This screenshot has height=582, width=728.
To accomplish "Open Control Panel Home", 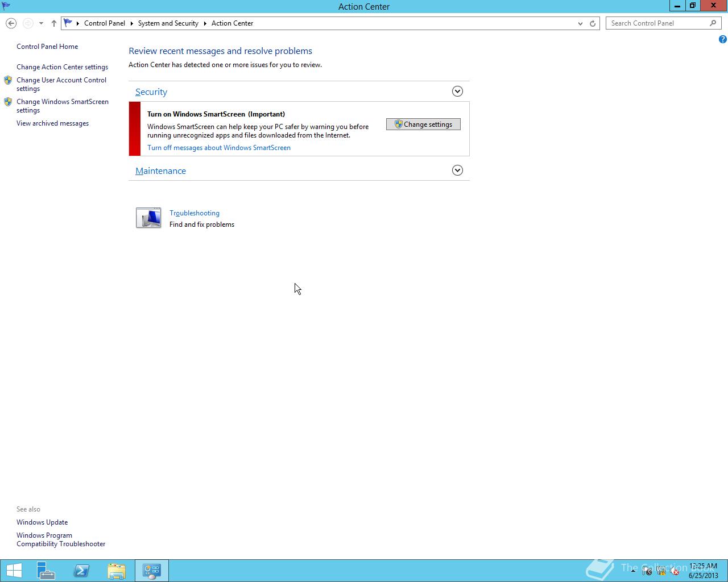I will [47, 47].
